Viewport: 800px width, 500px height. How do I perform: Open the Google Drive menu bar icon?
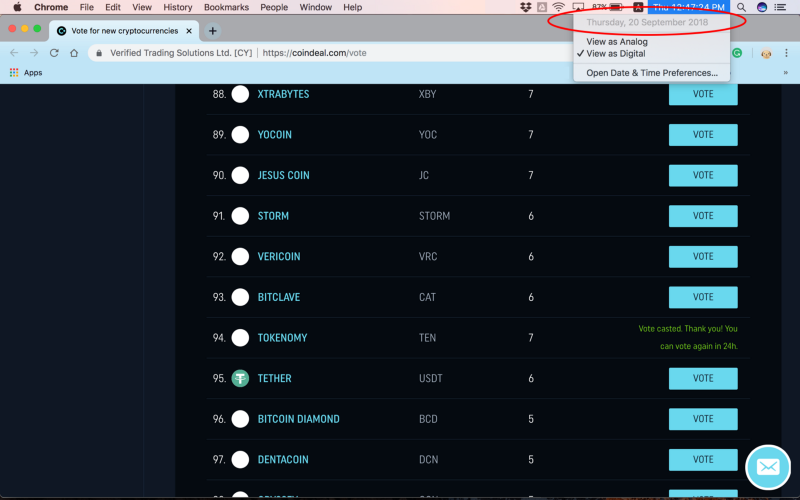[542, 7]
